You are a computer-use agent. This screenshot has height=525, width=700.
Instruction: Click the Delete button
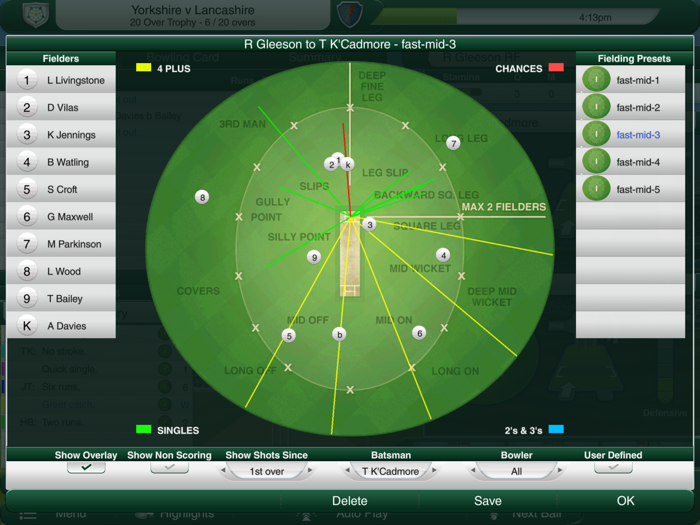click(x=350, y=501)
